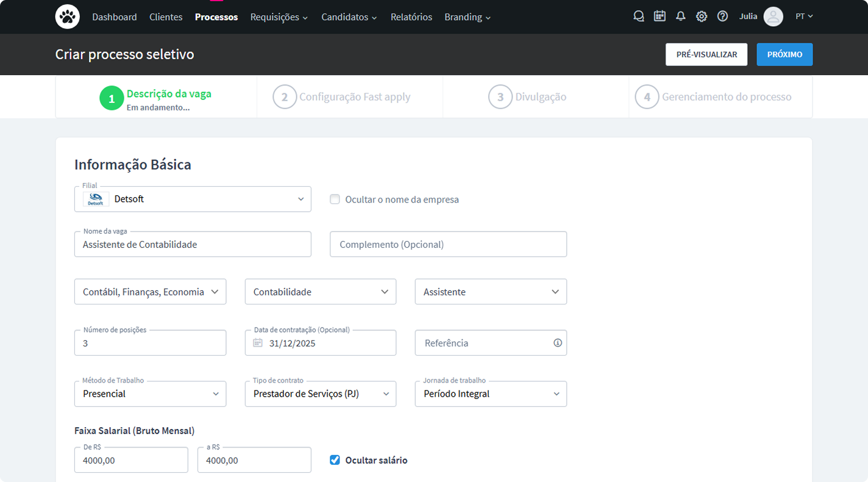The width and height of the screenshot is (868, 482).
Task: Click the paw logo home icon
Action: (x=67, y=17)
